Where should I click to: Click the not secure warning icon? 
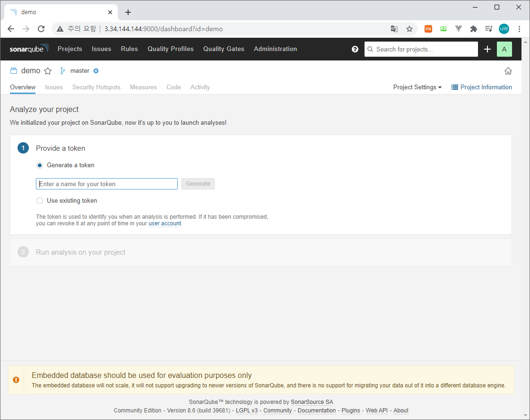60,29
